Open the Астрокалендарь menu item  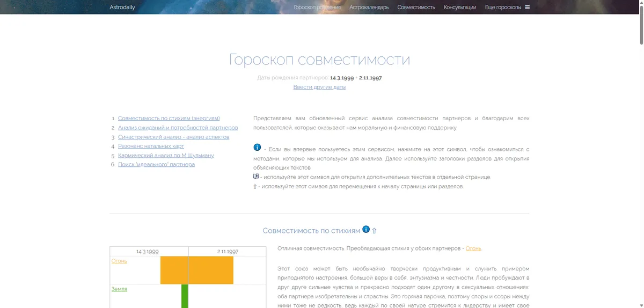pos(369,8)
